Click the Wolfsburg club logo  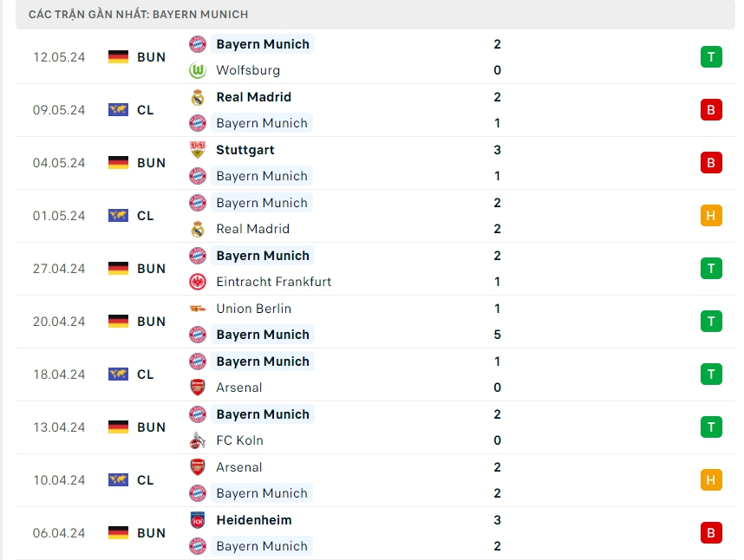[x=198, y=70]
